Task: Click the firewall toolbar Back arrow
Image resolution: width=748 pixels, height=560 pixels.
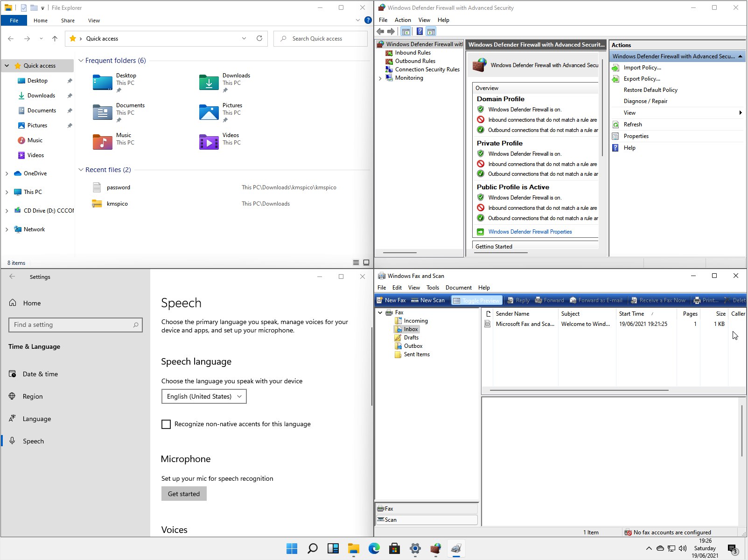Action: tap(380, 32)
